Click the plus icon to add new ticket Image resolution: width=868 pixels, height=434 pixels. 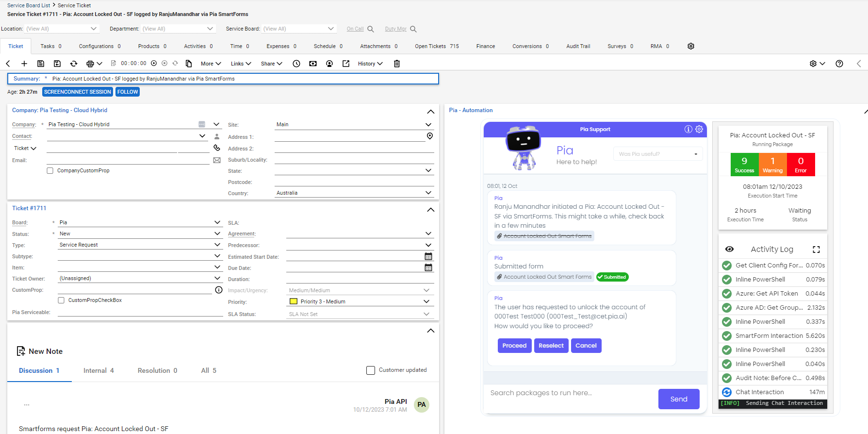point(24,64)
